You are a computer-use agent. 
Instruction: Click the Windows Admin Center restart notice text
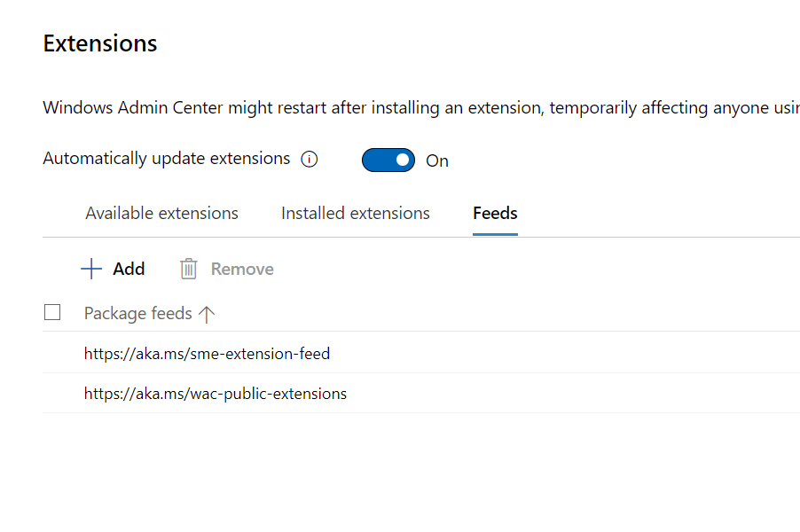click(421, 108)
